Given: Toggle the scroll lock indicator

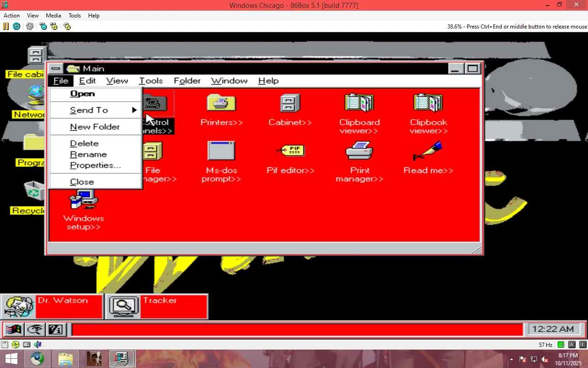Looking at the screenshot, I should [x=583, y=345].
